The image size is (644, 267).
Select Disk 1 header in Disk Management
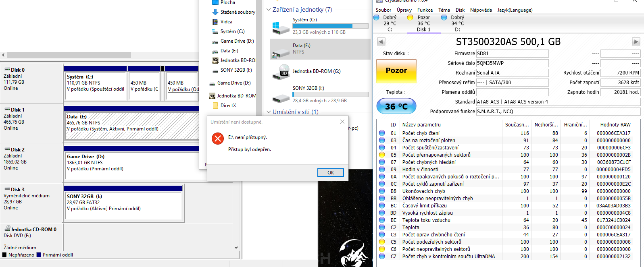pos(31,123)
